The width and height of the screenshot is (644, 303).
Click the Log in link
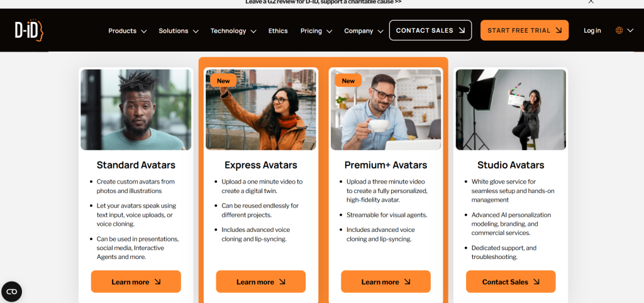coord(592,30)
